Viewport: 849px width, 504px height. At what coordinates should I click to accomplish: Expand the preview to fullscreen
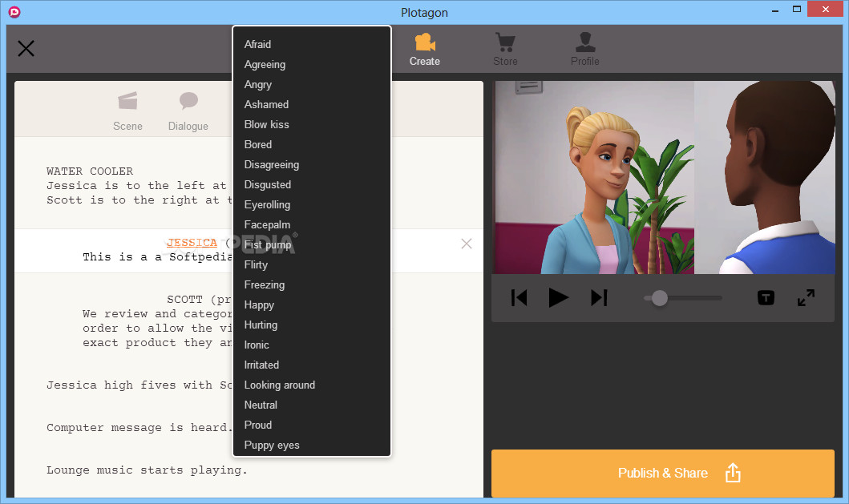pyautogui.click(x=807, y=298)
